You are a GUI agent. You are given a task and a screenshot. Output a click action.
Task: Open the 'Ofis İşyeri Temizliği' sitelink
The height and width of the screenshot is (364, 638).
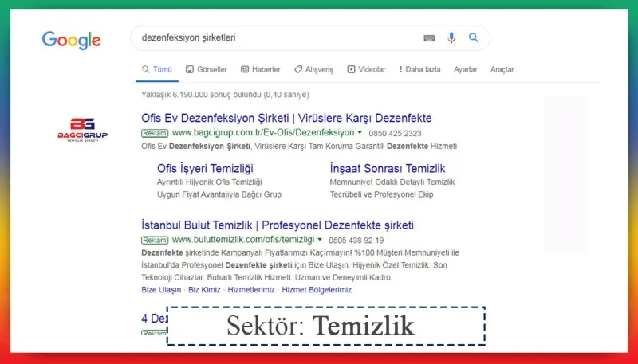[x=205, y=169]
